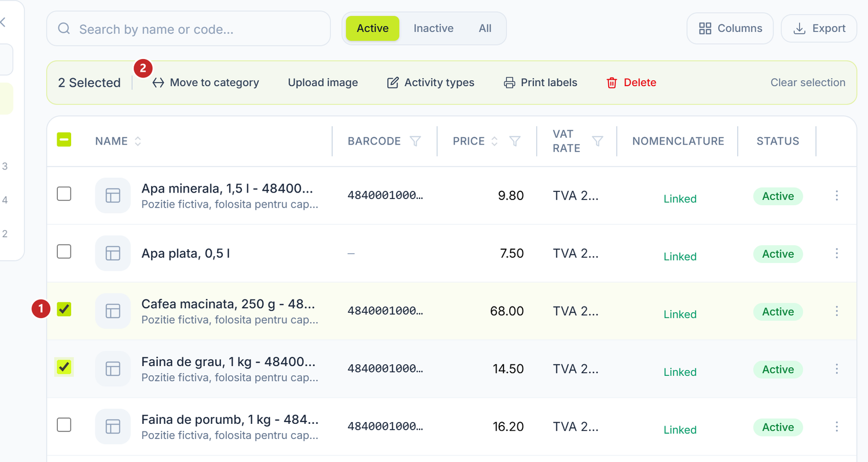Open row actions menu for Apa plata
The height and width of the screenshot is (462, 868).
837,253
